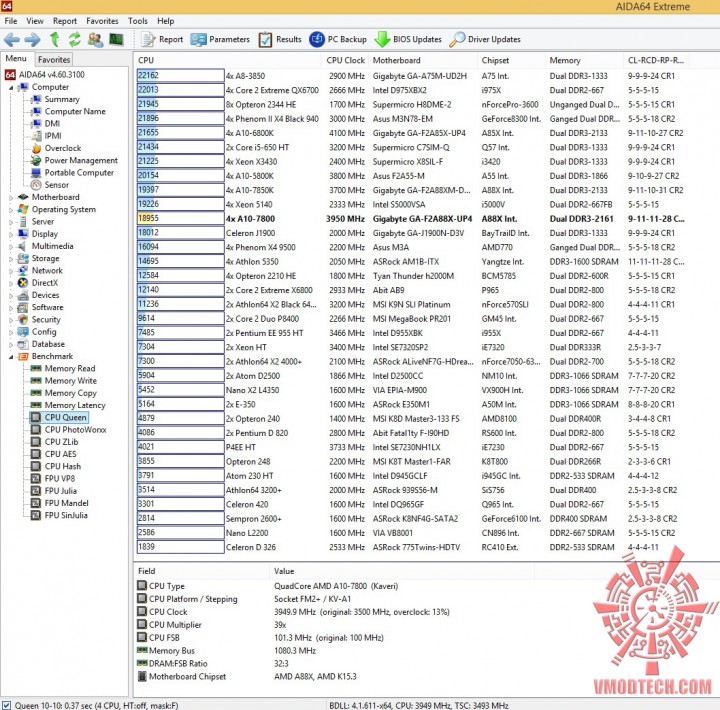Select Summary under Computer
720x710 pixels.
(62, 99)
